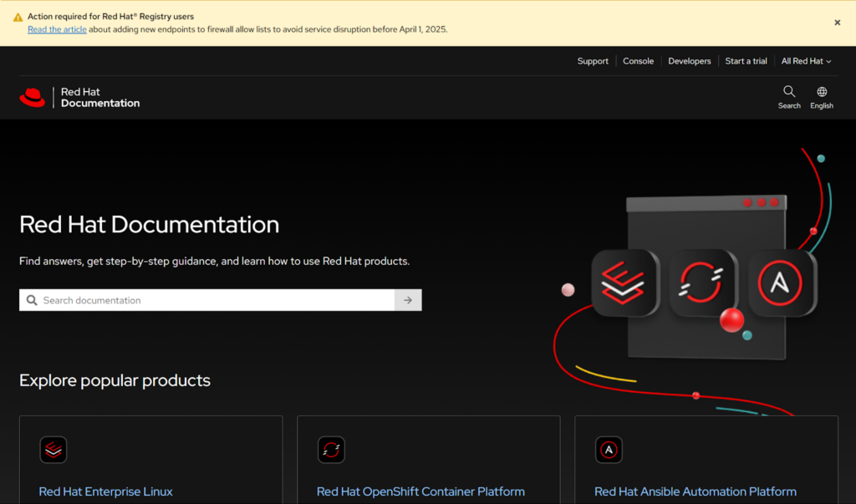Click the OpenShift Container Platform card icon

click(x=331, y=450)
